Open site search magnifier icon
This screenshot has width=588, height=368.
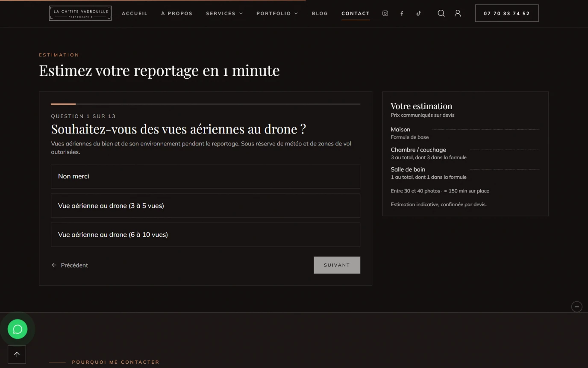point(441,13)
